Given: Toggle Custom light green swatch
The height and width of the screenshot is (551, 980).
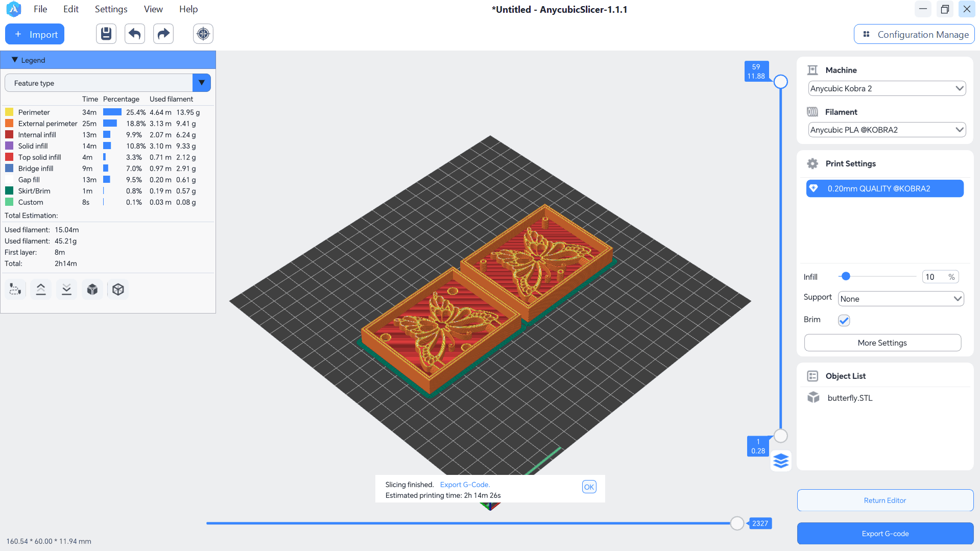Looking at the screenshot, I should [x=9, y=202].
